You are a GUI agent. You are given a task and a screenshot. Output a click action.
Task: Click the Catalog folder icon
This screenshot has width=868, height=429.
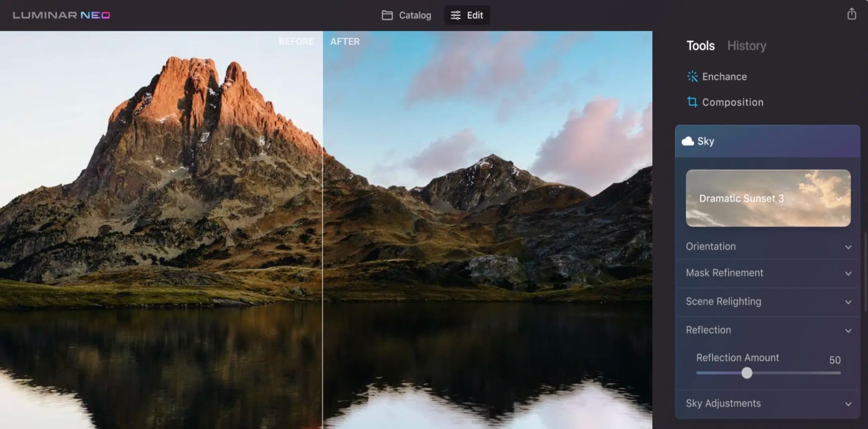387,15
